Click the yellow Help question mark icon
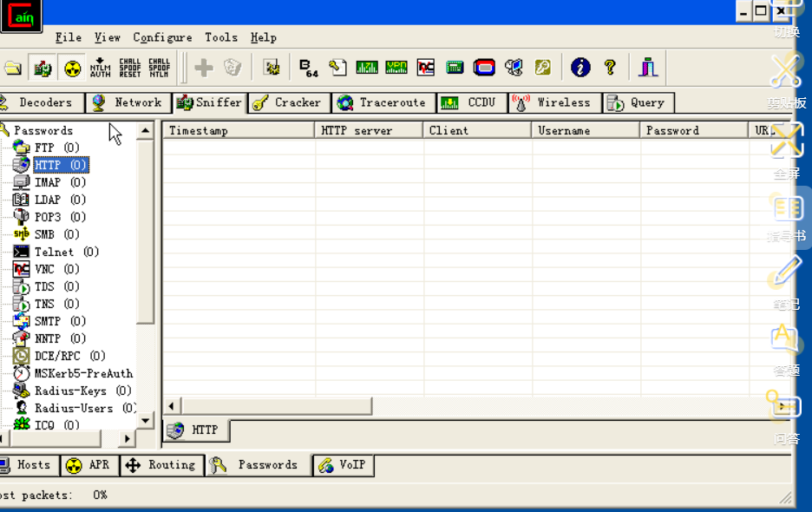Screen dimensions: 812x512 point(610,68)
